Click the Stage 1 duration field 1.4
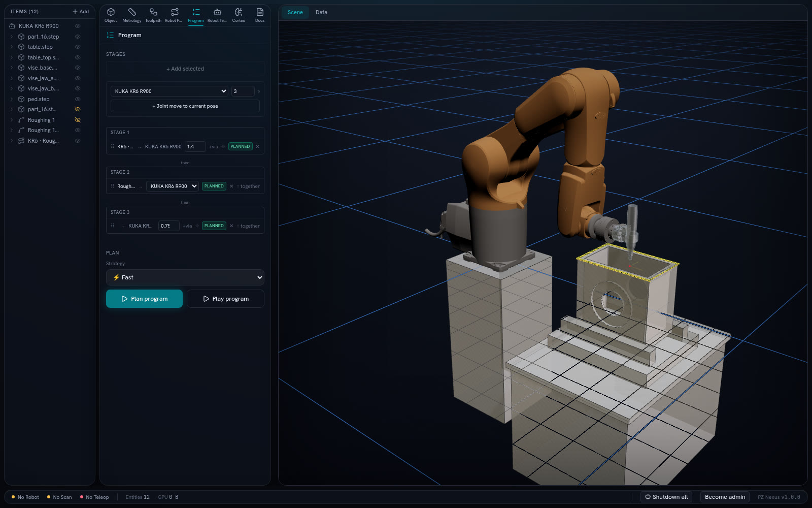Image resolution: width=812 pixels, height=508 pixels. [x=195, y=146]
